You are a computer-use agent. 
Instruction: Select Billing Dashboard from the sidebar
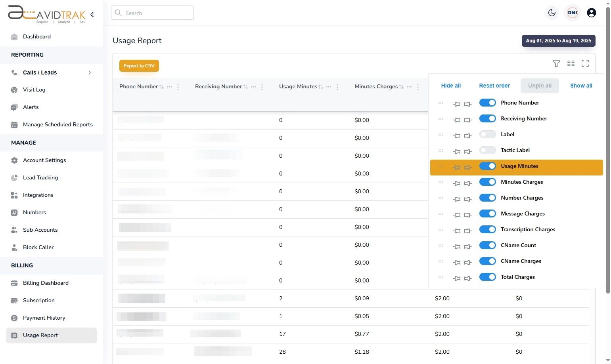point(46,283)
